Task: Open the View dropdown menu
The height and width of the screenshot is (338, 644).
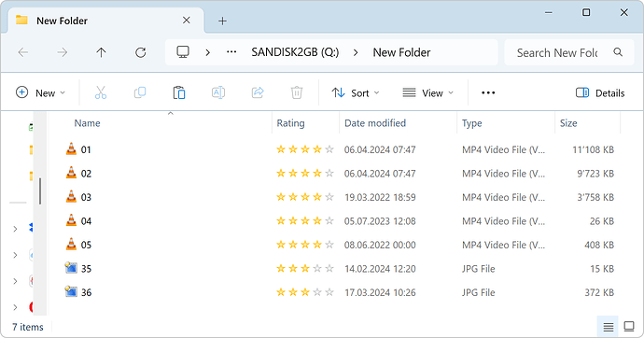Action: pyautogui.click(x=428, y=92)
